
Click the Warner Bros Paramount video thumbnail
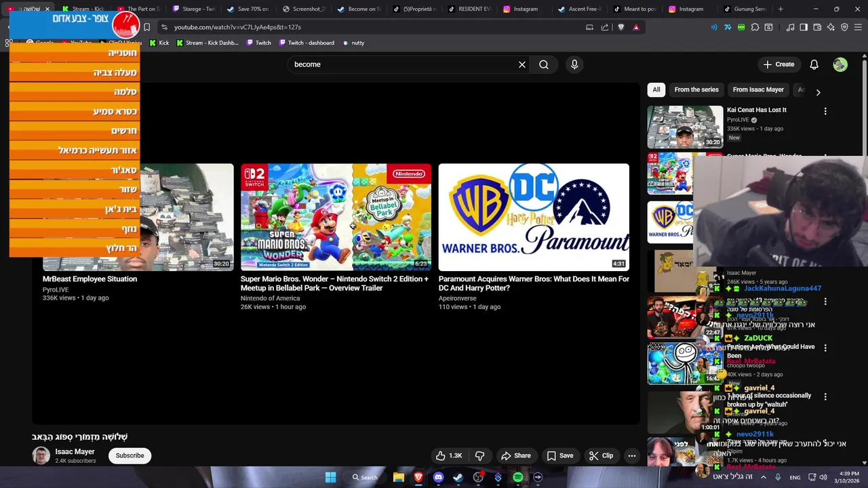click(534, 217)
